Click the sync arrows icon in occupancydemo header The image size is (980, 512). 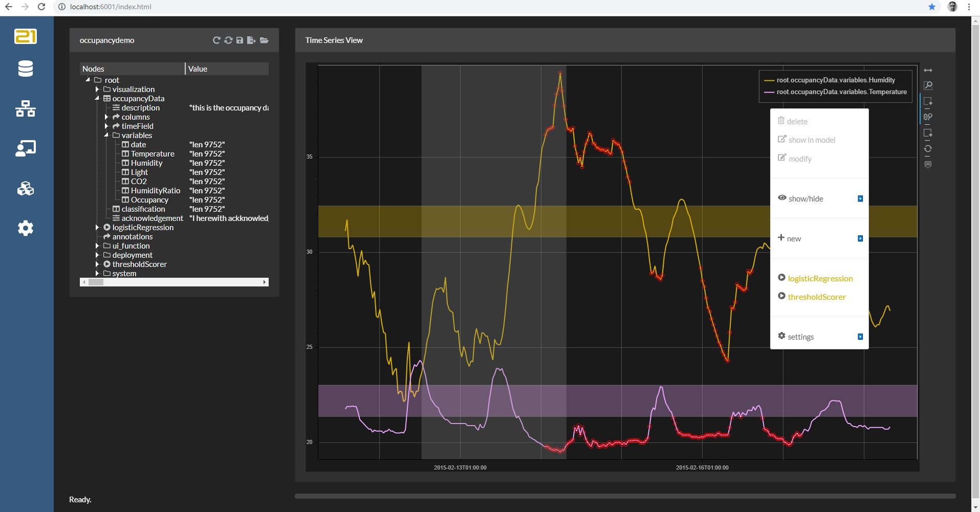pos(228,40)
